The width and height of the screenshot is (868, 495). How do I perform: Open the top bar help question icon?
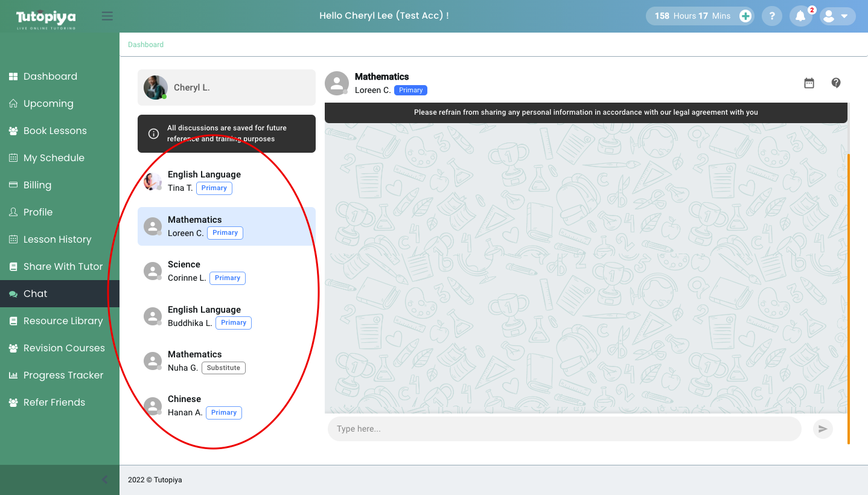point(772,16)
